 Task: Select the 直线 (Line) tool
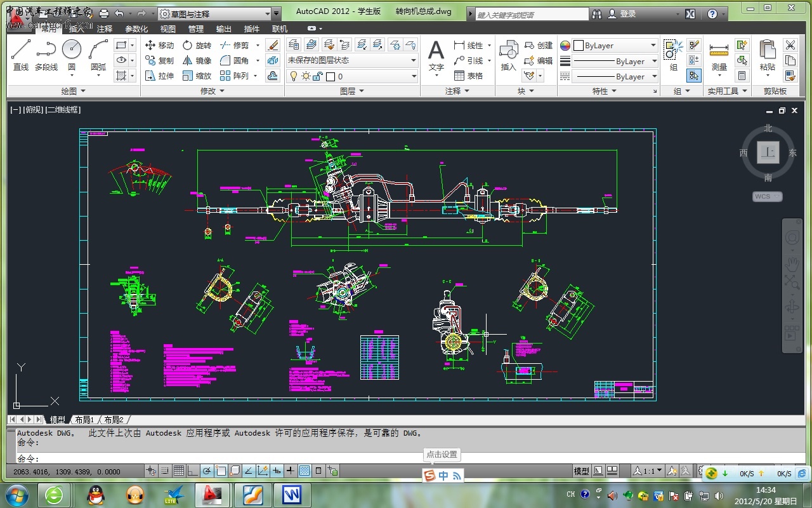tap(21, 55)
